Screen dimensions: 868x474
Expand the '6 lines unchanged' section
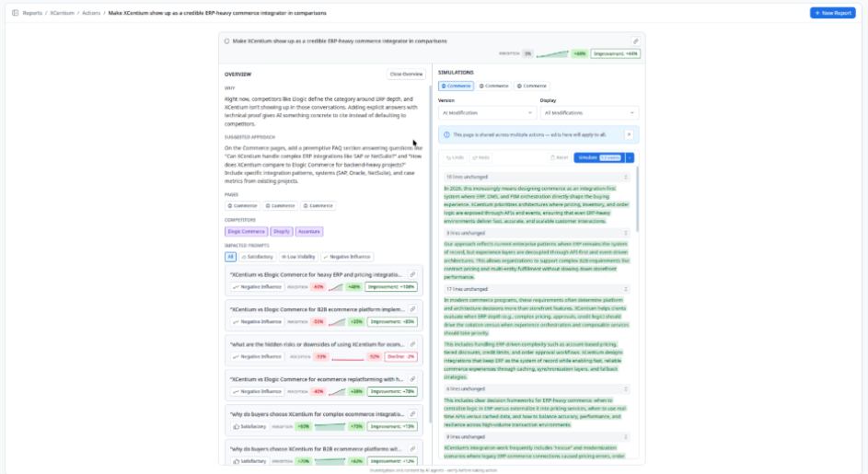pyautogui.click(x=537, y=389)
